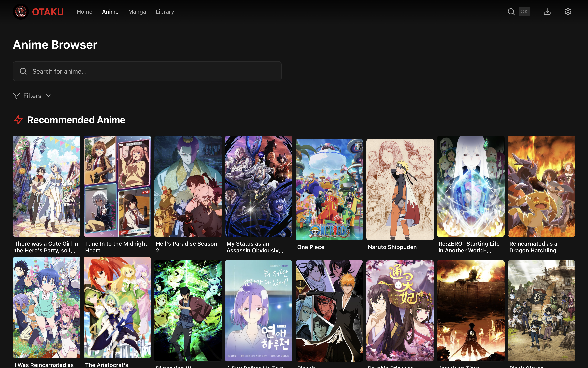Select the Anime navigation item
The width and height of the screenshot is (588, 368).
110,11
